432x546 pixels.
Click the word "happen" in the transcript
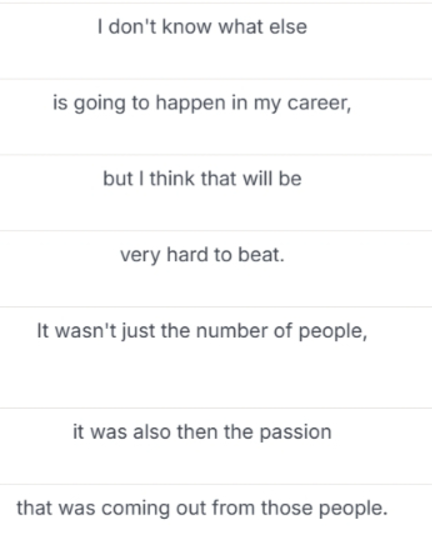[191, 104]
